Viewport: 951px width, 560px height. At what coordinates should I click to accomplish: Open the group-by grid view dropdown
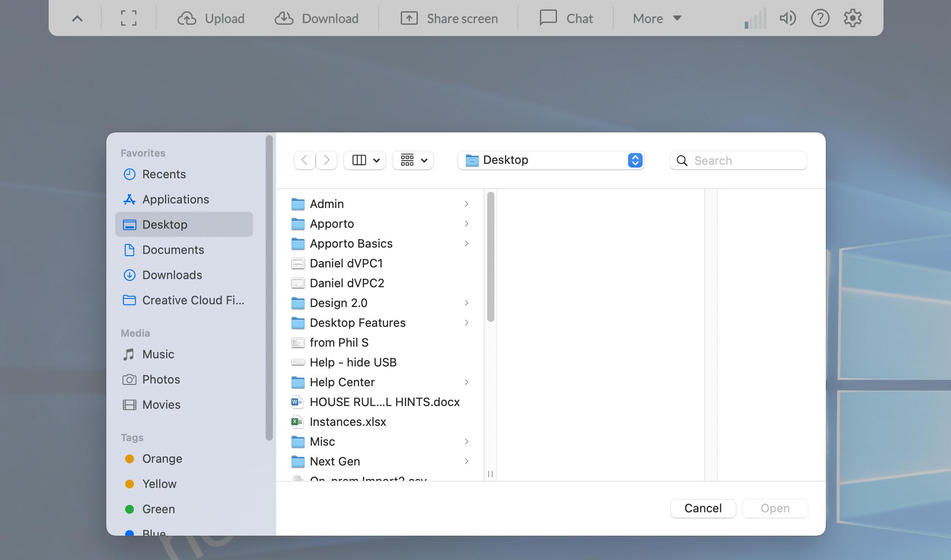pyautogui.click(x=413, y=160)
